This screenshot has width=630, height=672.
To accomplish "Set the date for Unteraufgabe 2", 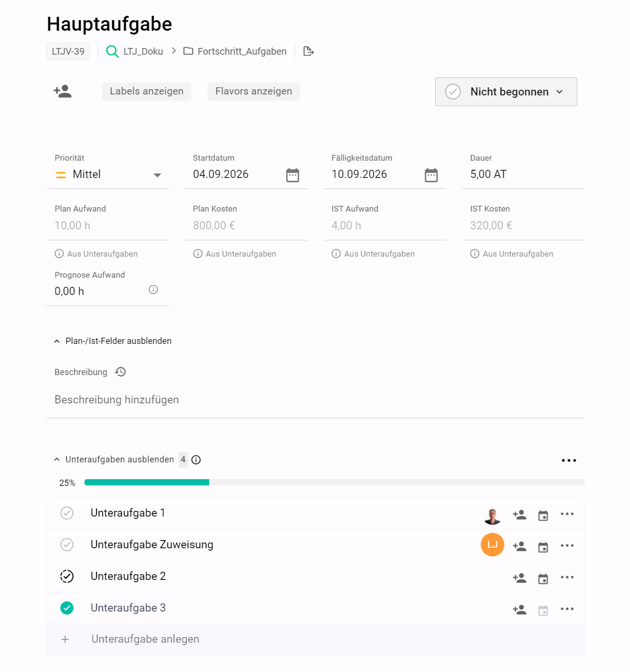I will pos(543,579).
